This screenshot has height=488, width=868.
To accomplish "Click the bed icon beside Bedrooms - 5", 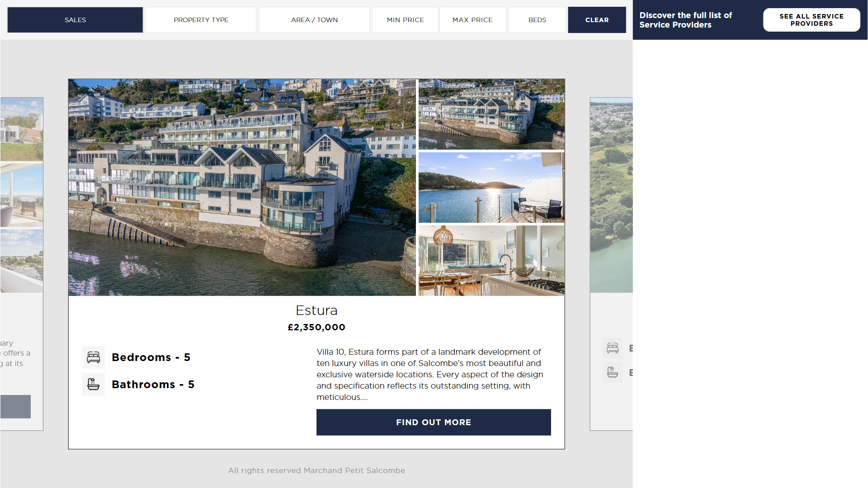I will (x=94, y=357).
